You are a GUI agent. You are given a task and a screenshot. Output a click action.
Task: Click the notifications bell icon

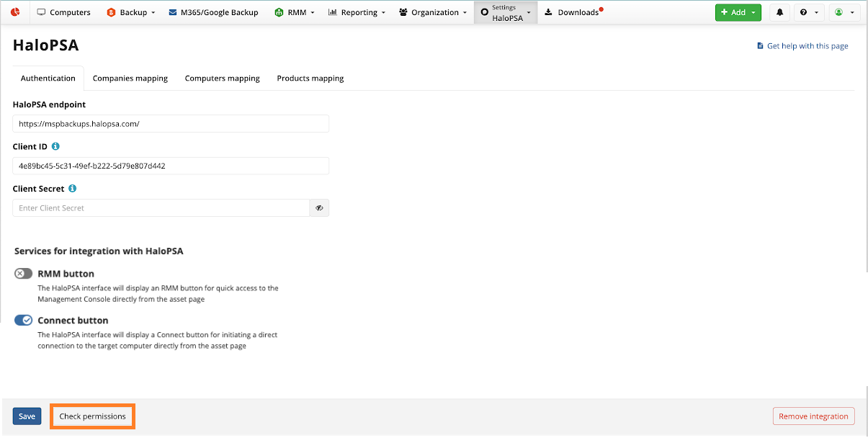pyautogui.click(x=779, y=12)
